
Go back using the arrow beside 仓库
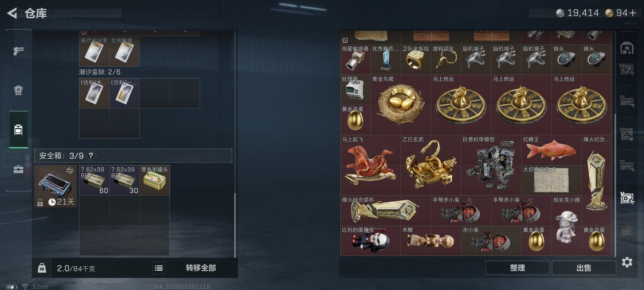(x=12, y=13)
